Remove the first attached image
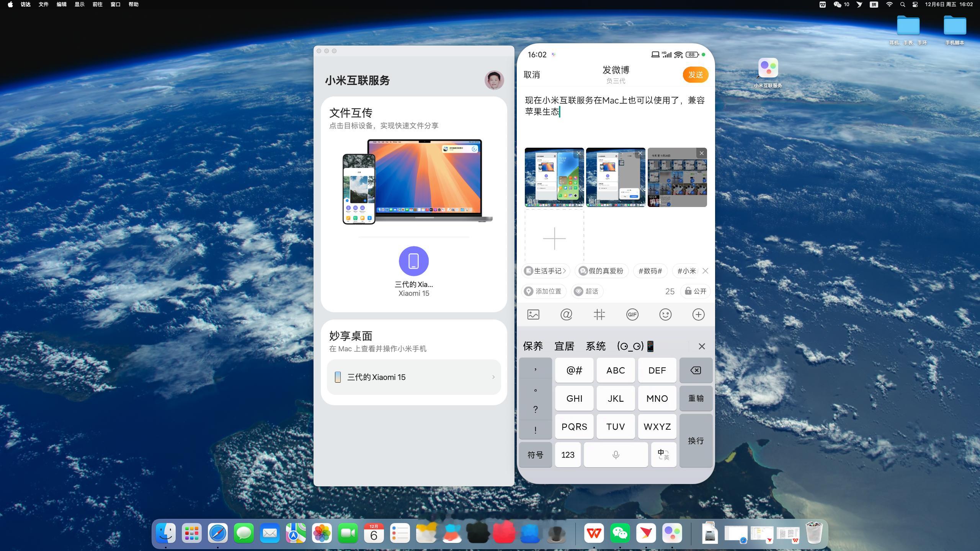This screenshot has height=551, width=980. point(579,153)
